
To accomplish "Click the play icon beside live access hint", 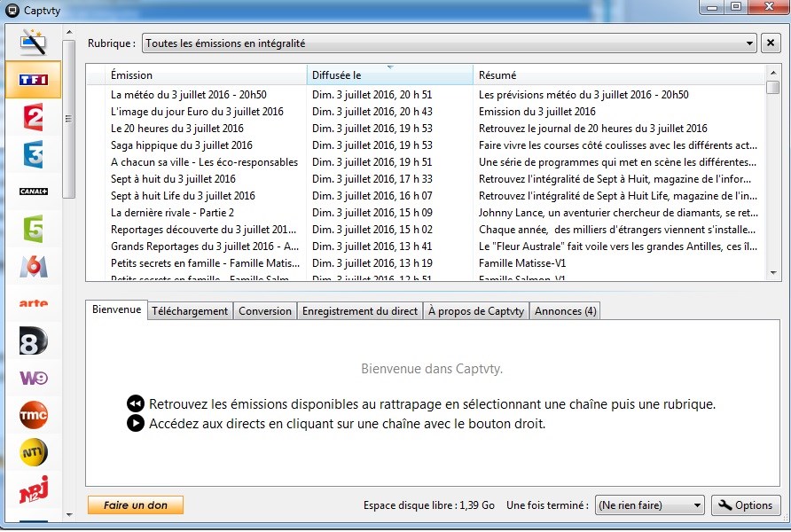I will (x=135, y=423).
